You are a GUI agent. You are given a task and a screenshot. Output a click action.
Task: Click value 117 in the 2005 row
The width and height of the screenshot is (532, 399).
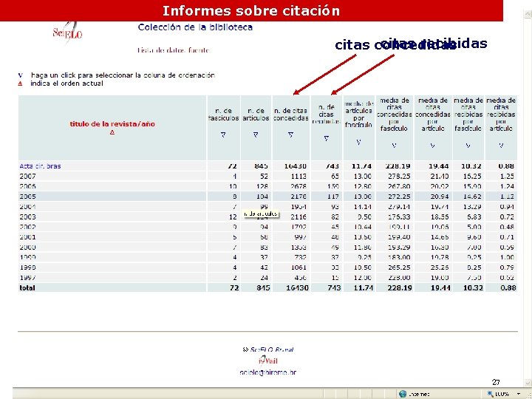coord(332,197)
